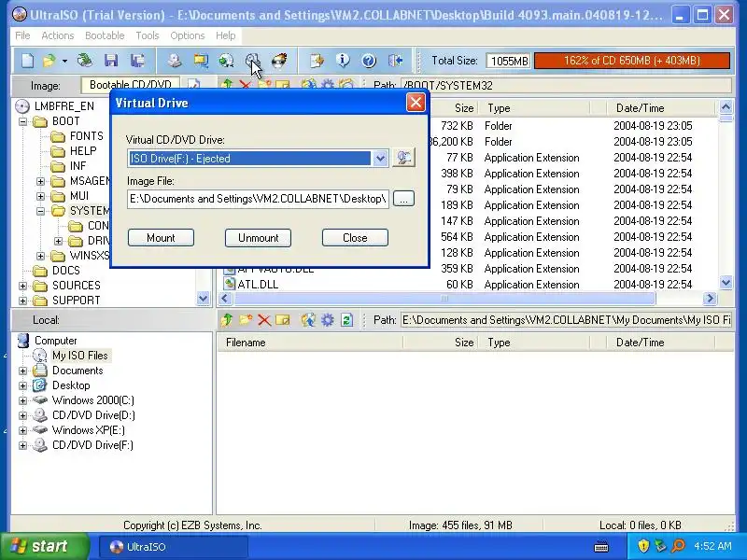Select the DOCS folder in image tree

point(65,271)
